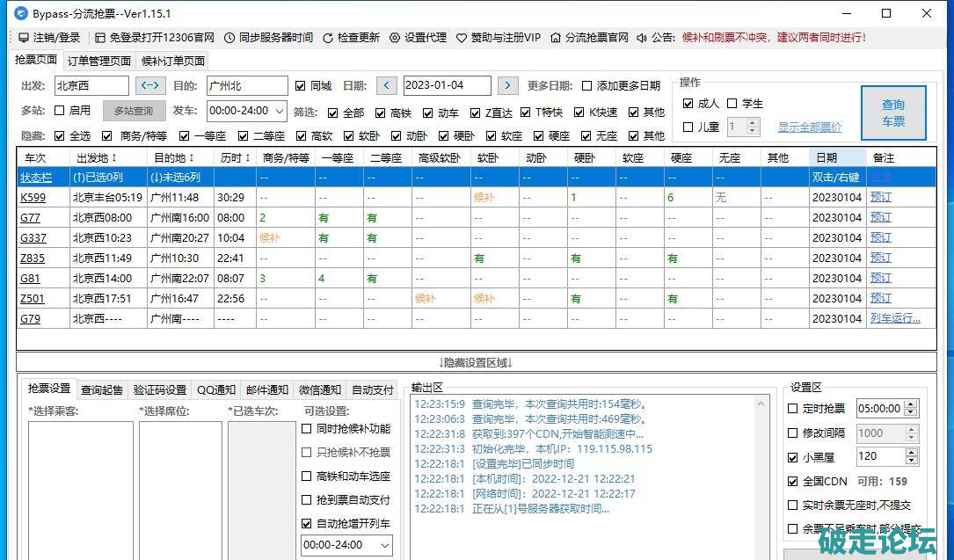Click 同步服务器时间 clock icon
The image size is (954, 560).
point(229,38)
